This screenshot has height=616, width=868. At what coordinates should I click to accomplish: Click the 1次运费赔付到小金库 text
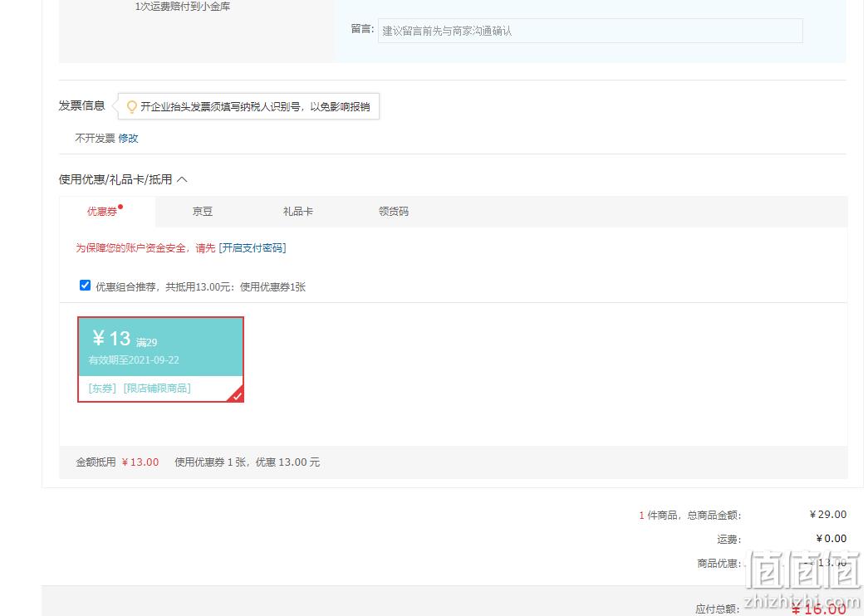click(183, 7)
